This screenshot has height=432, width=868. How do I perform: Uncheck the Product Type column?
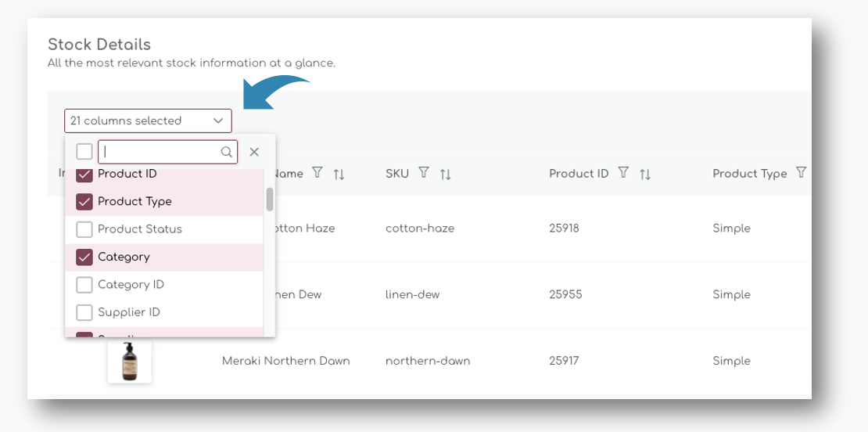84,202
